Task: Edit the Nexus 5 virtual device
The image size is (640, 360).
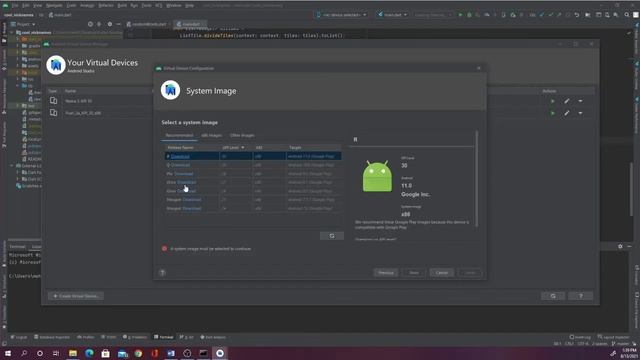Action: (567, 101)
